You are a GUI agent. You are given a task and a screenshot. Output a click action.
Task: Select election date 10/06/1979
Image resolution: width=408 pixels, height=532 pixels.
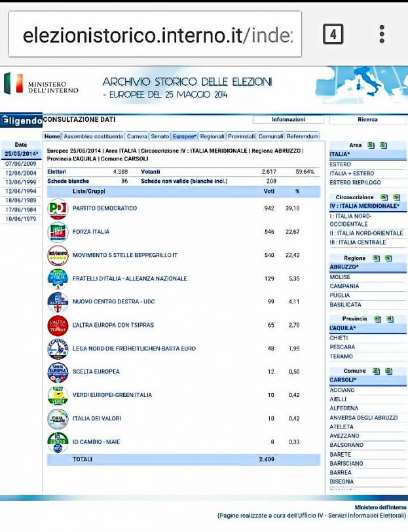[21, 219]
